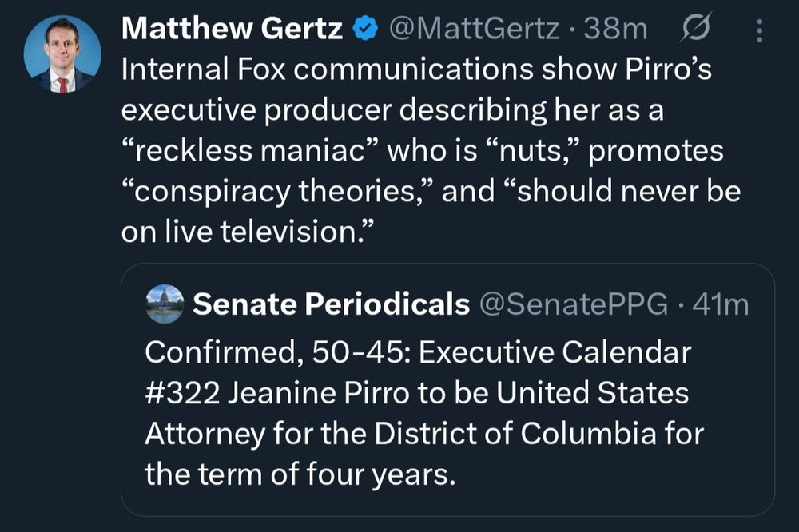Click the Senate Periodicals account name
Viewport: 799px width, 532px height.
(332, 304)
